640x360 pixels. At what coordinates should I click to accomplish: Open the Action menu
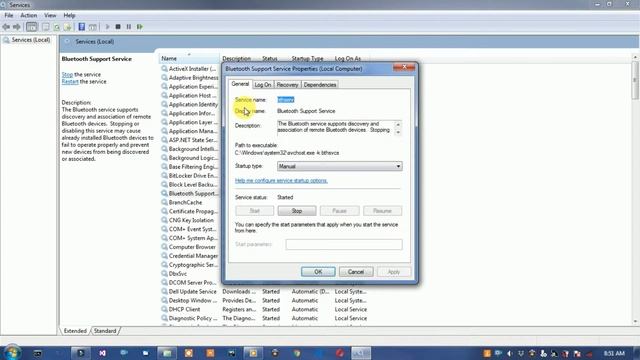click(x=29, y=16)
